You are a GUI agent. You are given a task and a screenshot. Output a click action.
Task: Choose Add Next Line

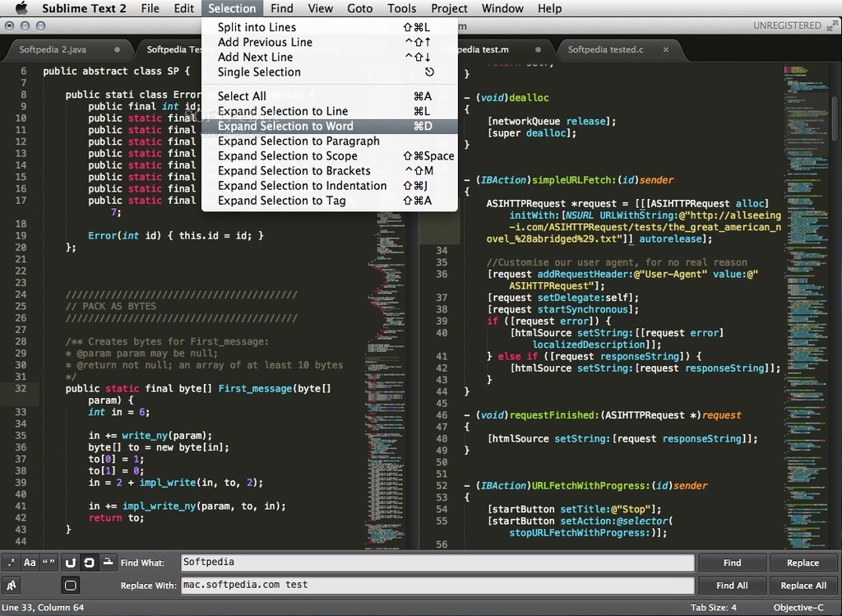[x=329, y=57]
